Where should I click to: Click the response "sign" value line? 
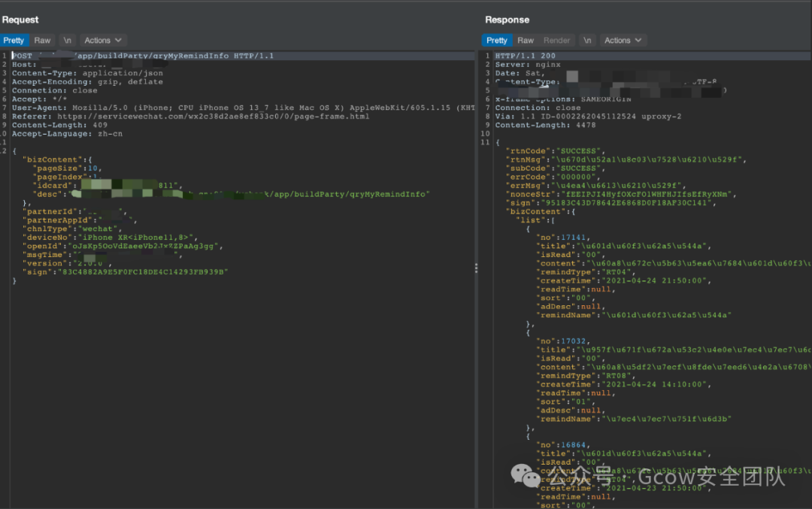(x=611, y=203)
